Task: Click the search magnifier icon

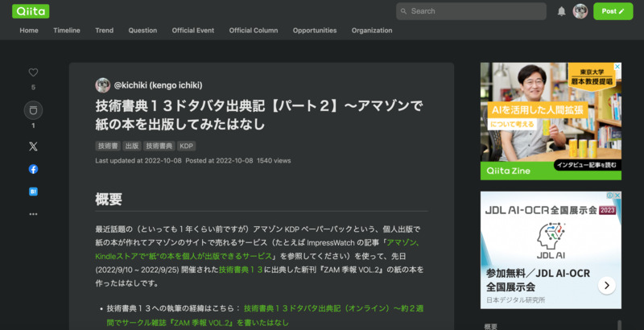Action: (x=404, y=11)
